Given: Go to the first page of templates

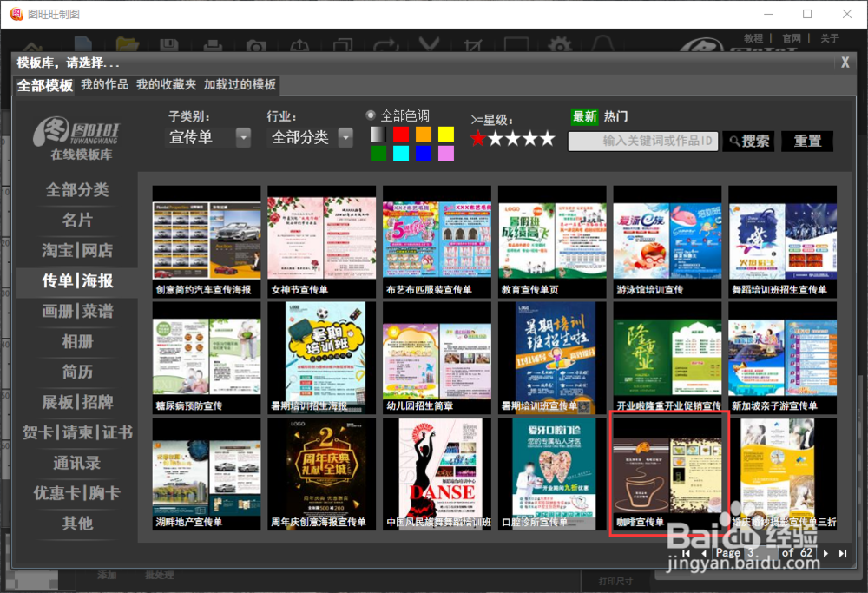Looking at the screenshot, I should point(687,552).
